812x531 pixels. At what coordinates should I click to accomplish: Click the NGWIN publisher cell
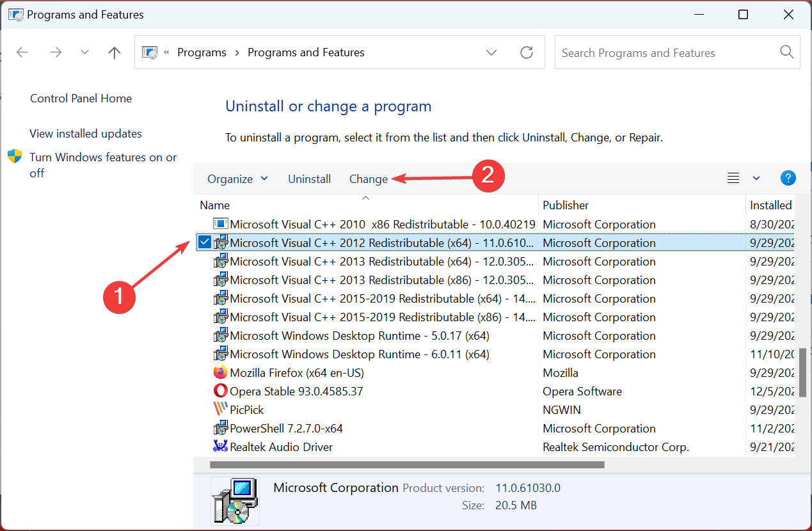[562, 409]
